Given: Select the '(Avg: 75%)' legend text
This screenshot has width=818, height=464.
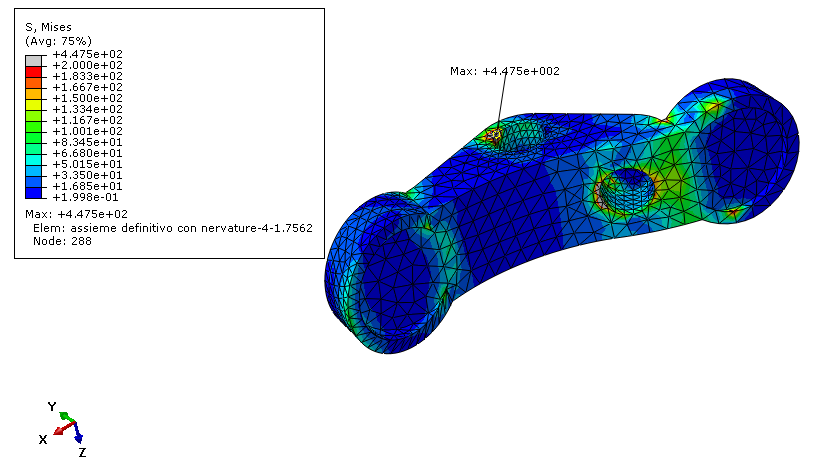Looking at the screenshot, I should click(58, 41).
